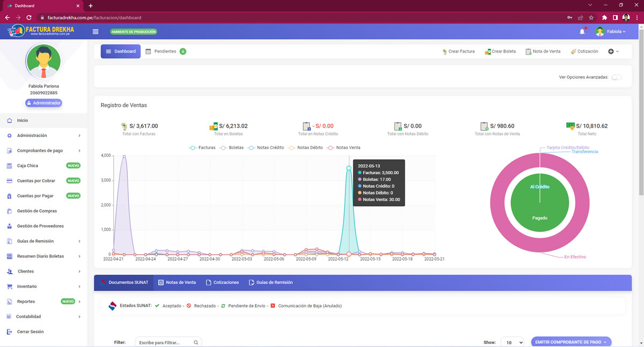Viewport: 644px width, 347px height.
Task: Click the Crear Boleta shortcut icon
Action: click(x=487, y=51)
